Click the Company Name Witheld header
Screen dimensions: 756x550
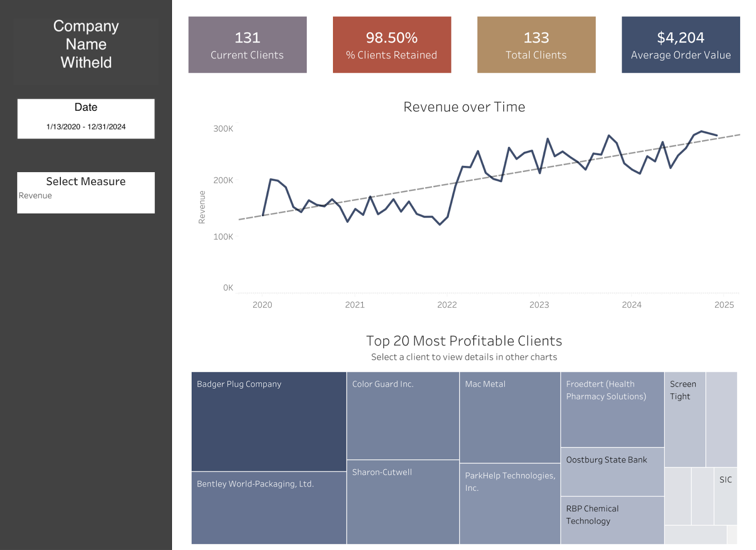(x=86, y=44)
